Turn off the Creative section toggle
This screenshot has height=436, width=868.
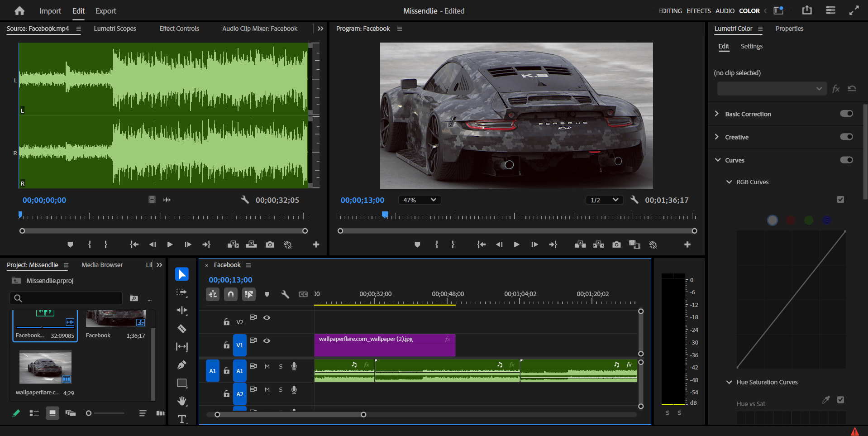pos(846,137)
